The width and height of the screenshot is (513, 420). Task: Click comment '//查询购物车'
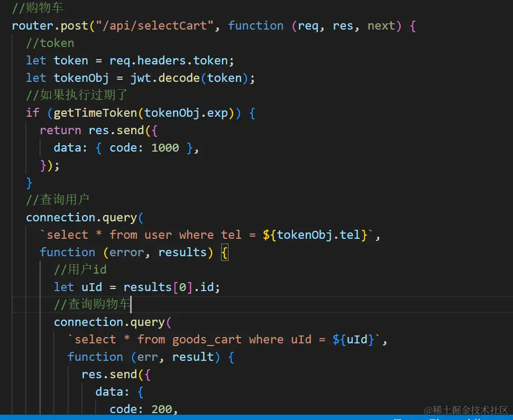tap(92, 304)
